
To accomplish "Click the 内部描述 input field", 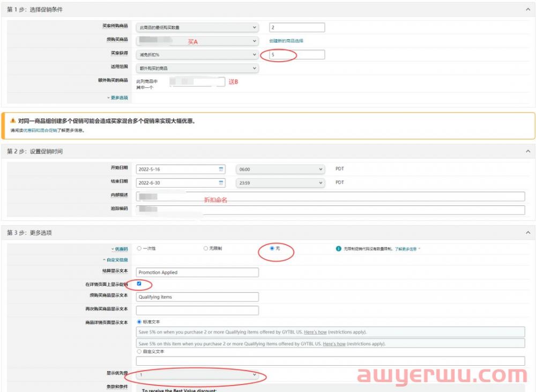I will click(x=330, y=196).
